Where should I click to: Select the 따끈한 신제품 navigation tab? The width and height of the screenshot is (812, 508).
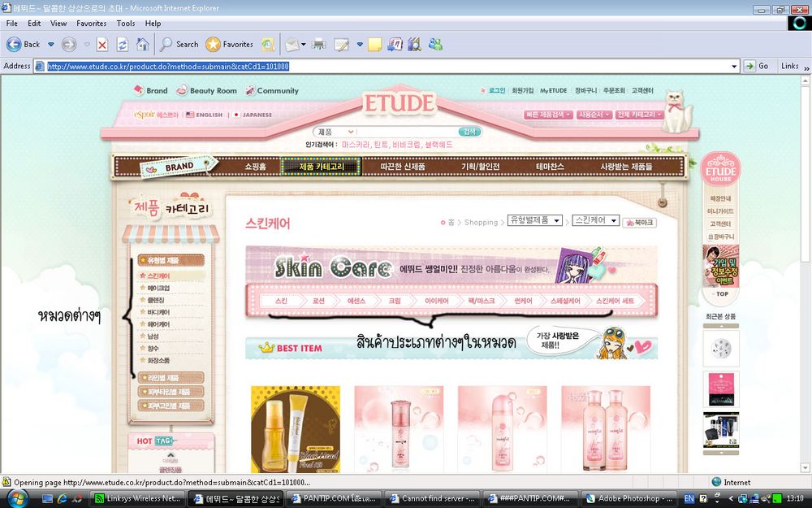[x=403, y=167]
